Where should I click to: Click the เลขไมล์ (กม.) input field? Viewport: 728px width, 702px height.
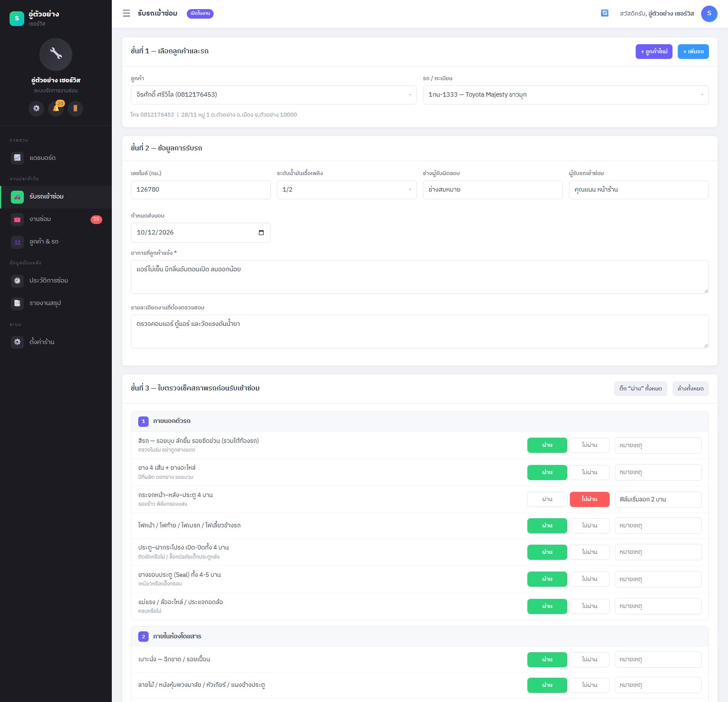click(201, 190)
